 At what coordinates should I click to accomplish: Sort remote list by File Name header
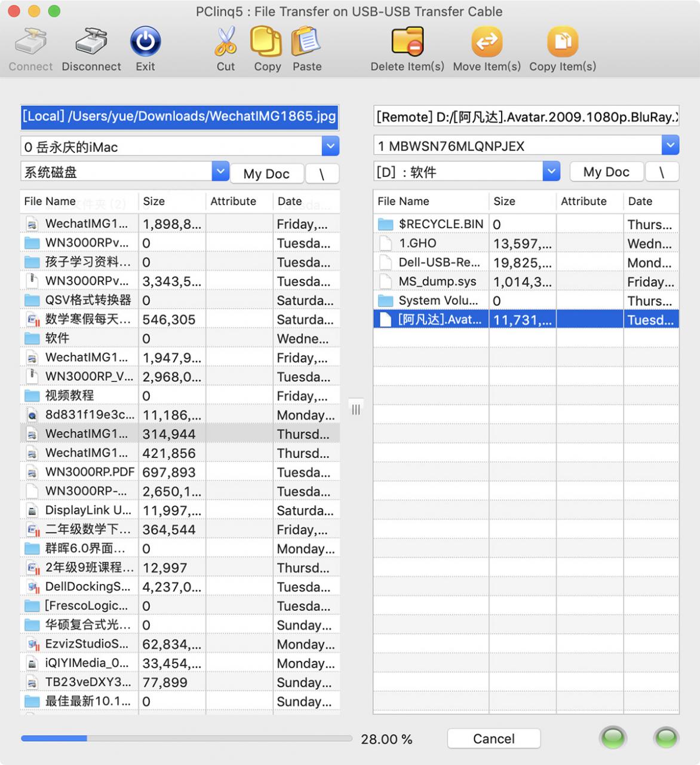(x=431, y=201)
